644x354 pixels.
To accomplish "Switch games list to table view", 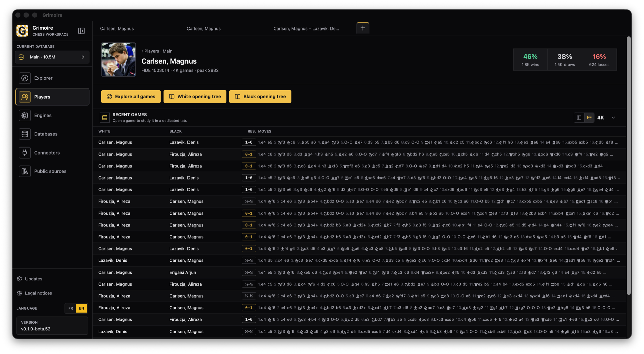I will (x=579, y=118).
